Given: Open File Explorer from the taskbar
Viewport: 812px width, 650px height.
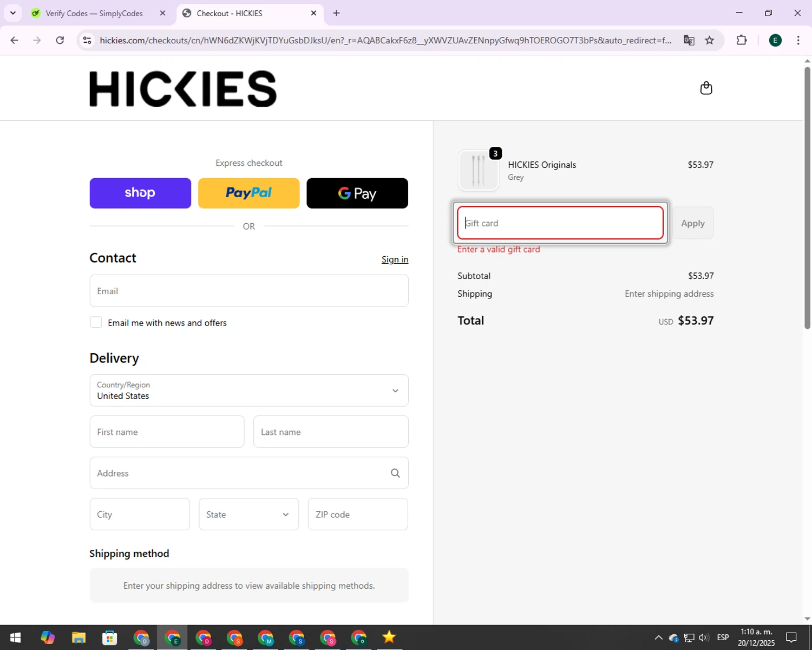Looking at the screenshot, I should coord(78,638).
